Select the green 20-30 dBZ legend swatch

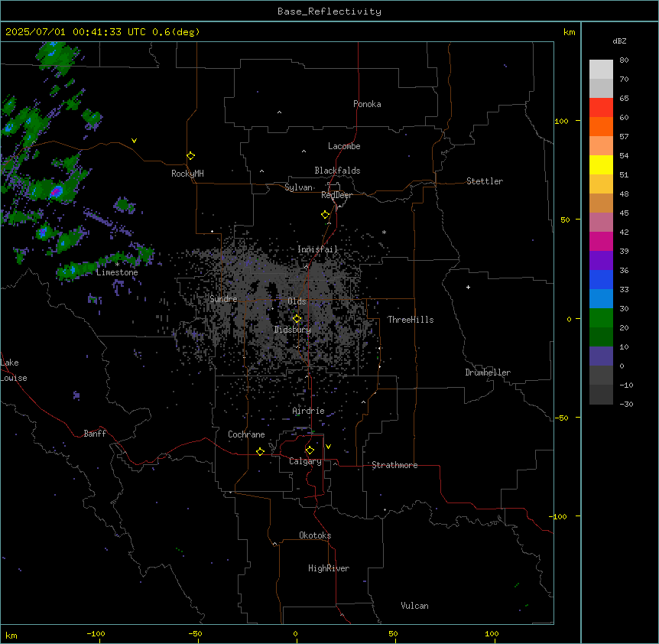coord(601,318)
